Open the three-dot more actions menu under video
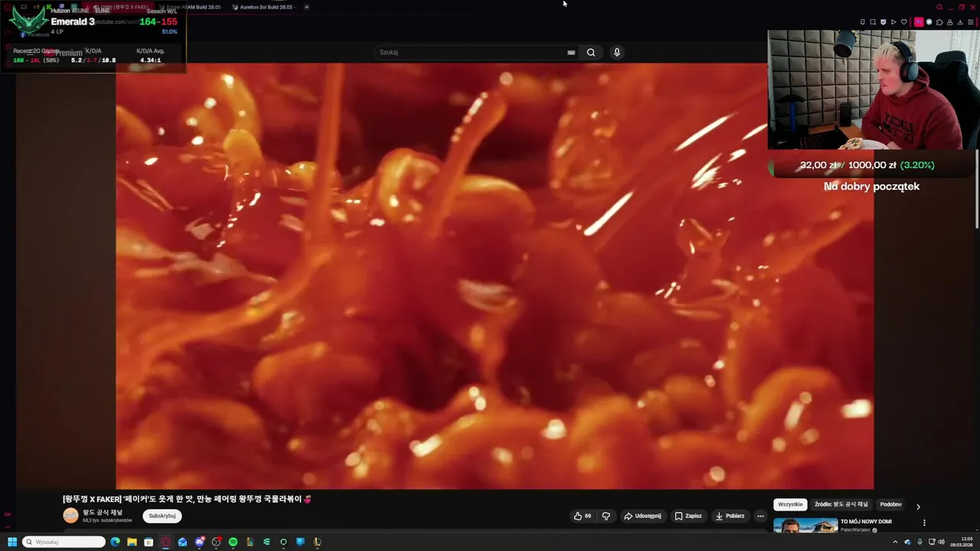This screenshot has width=980, height=551. pyautogui.click(x=760, y=516)
